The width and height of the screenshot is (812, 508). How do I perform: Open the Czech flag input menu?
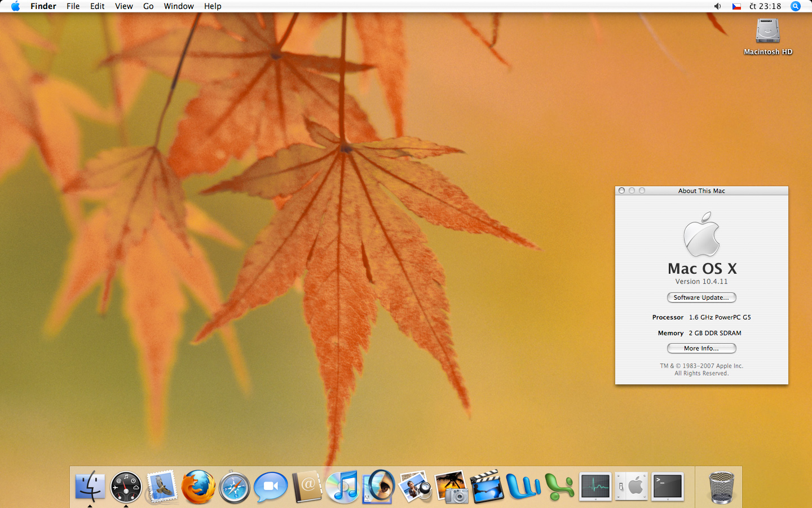point(736,6)
